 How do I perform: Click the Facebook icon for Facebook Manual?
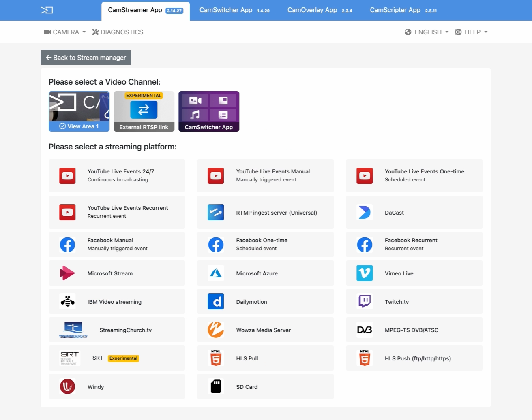tap(67, 245)
